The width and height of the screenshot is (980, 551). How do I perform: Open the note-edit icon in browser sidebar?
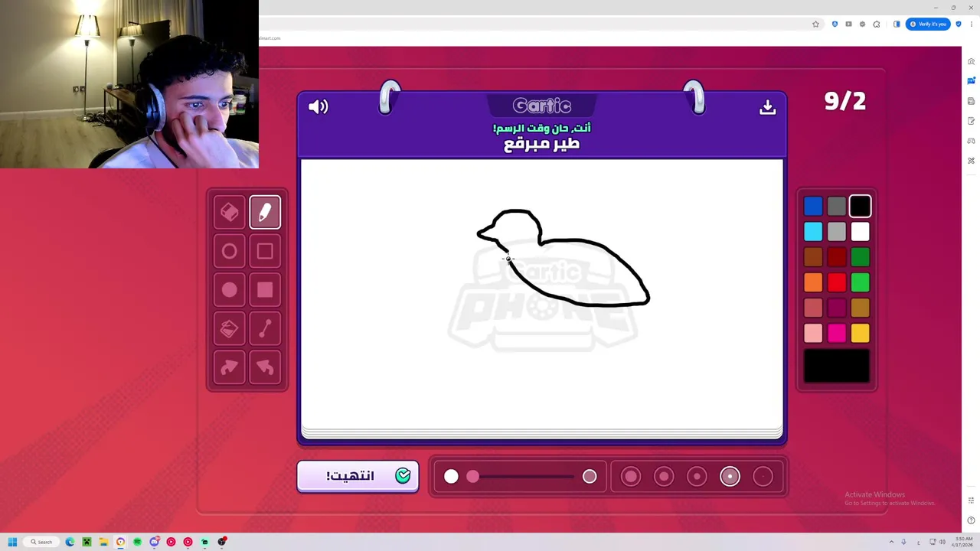pyautogui.click(x=971, y=121)
